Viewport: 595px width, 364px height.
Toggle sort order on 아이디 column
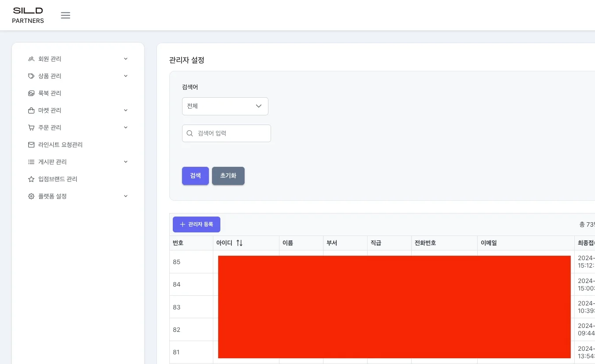(239, 243)
